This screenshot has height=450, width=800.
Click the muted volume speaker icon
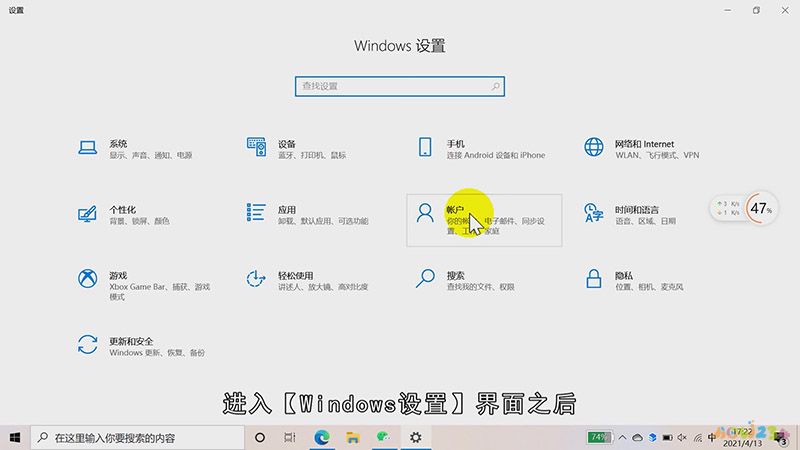[x=682, y=438]
